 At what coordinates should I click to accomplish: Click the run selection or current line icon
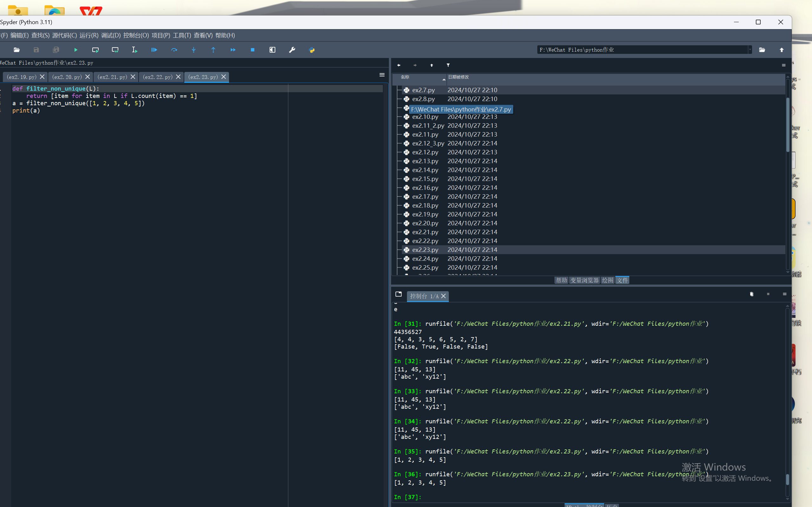pyautogui.click(x=134, y=50)
